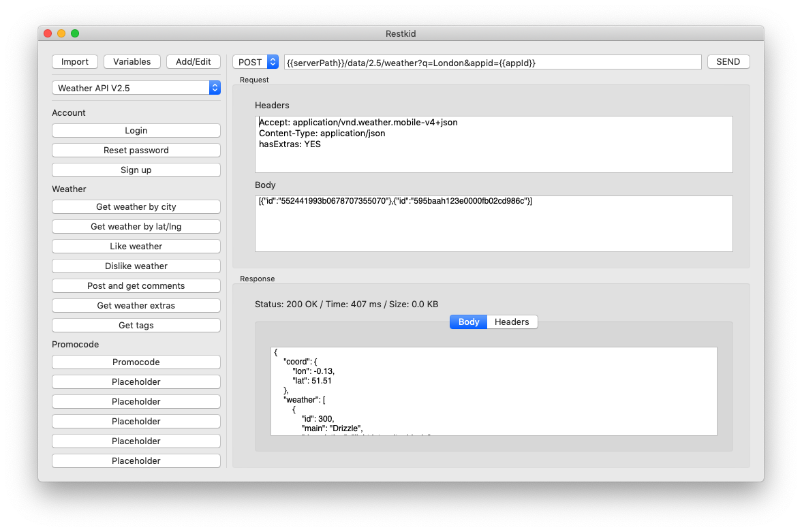The width and height of the screenshot is (802, 532).
Task: Click into the response JSON output area
Action: pyautogui.click(x=493, y=391)
